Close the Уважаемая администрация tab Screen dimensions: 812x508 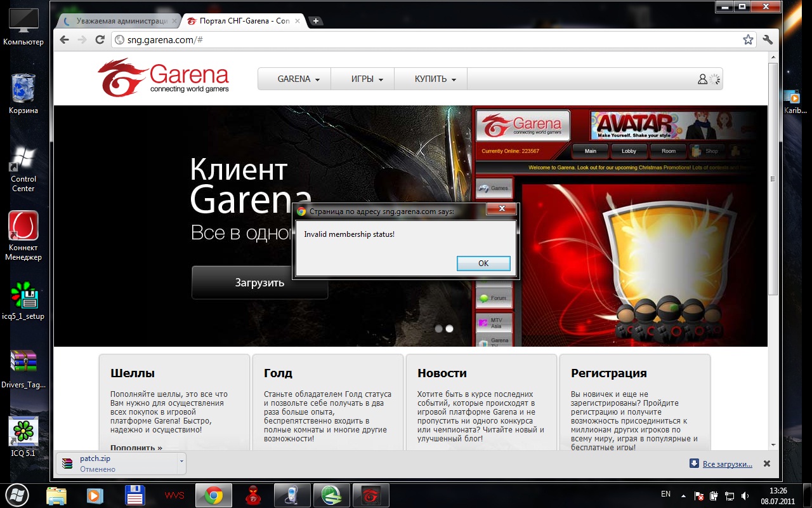pyautogui.click(x=174, y=21)
